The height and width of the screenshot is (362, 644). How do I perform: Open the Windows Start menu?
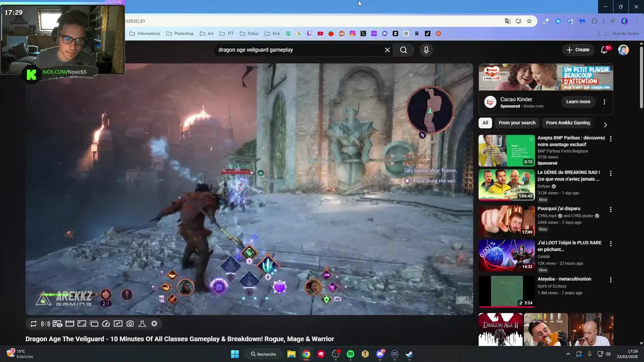235,354
